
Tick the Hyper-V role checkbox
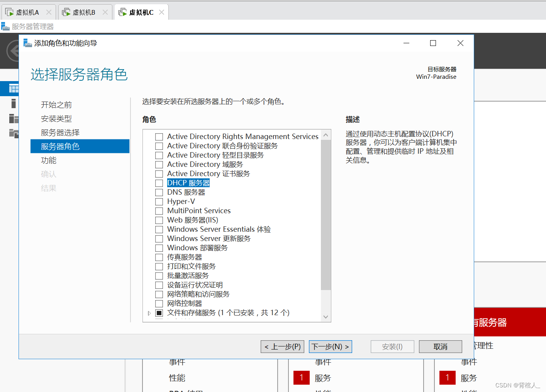tap(159, 202)
